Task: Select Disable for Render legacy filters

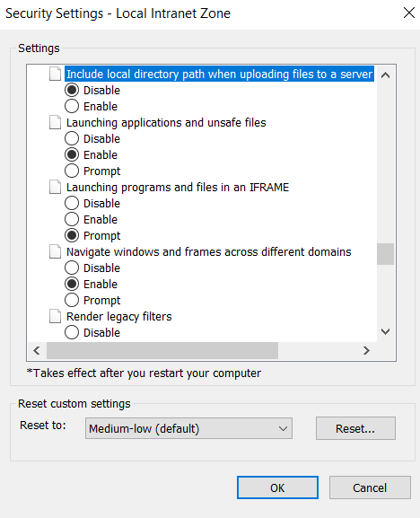Action: [72, 332]
